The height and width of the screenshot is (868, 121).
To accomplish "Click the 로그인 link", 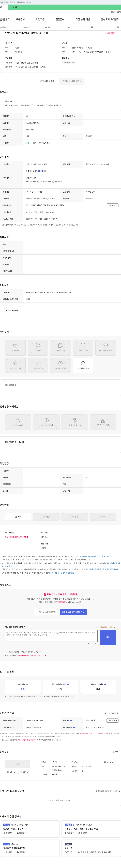I will (113, 12).
